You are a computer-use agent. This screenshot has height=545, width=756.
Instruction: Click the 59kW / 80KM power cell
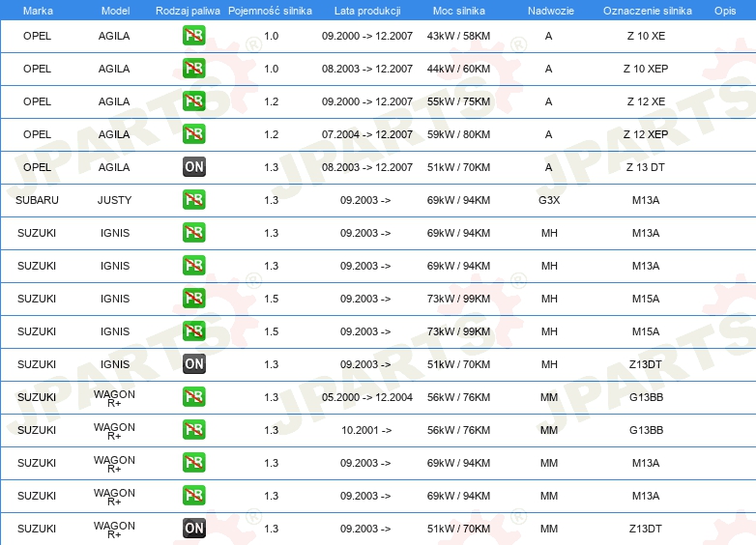point(458,134)
